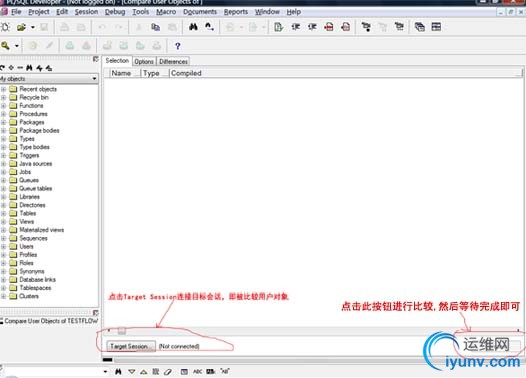Click the New file toolbar icon

[6, 27]
